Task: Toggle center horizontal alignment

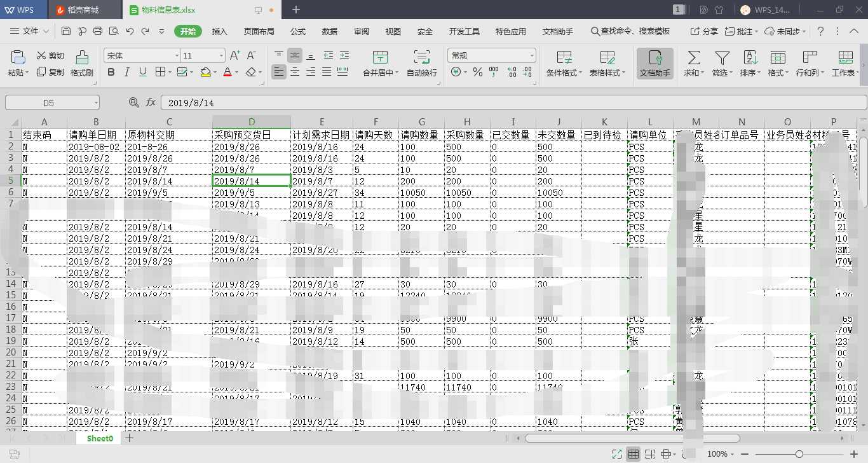Action: point(295,72)
